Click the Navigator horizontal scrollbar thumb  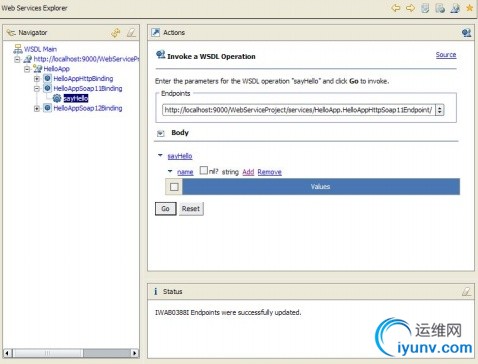point(48,353)
